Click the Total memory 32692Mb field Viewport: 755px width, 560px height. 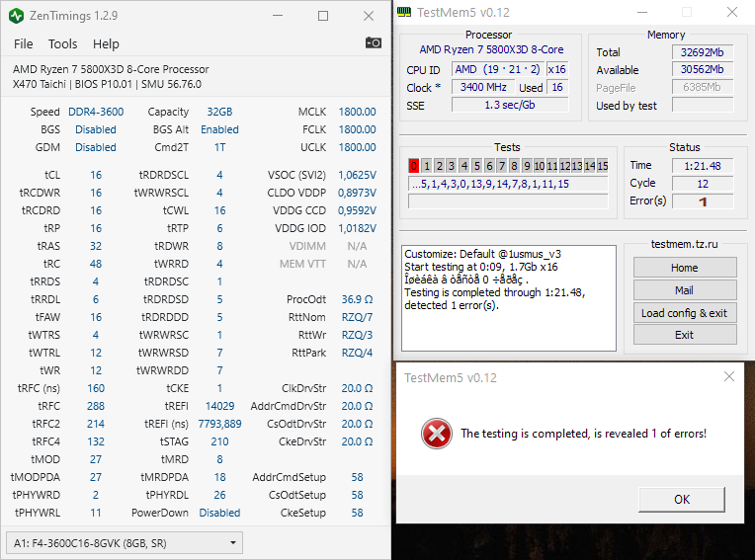pyautogui.click(x=703, y=52)
